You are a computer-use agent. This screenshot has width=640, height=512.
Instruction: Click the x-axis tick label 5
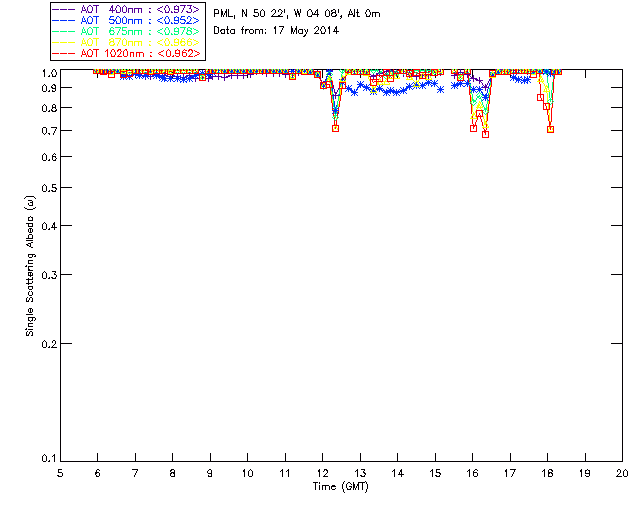(x=60, y=473)
